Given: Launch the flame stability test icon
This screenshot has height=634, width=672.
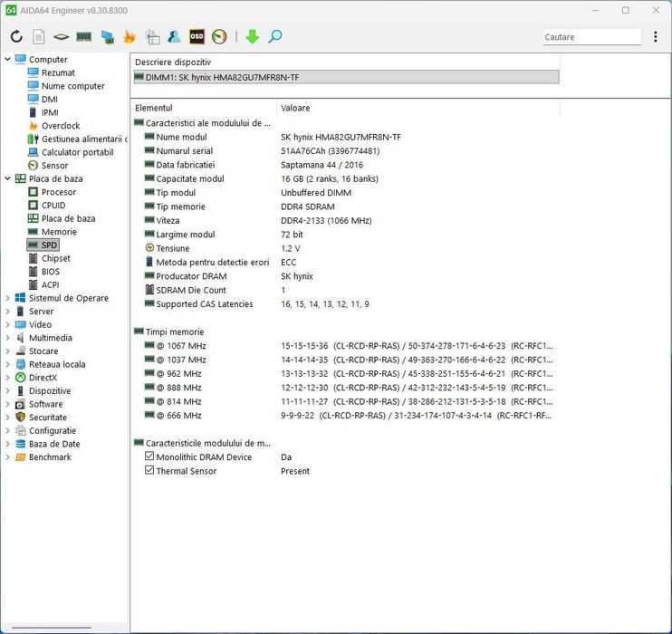Looking at the screenshot, I should [x=130, y=37].
